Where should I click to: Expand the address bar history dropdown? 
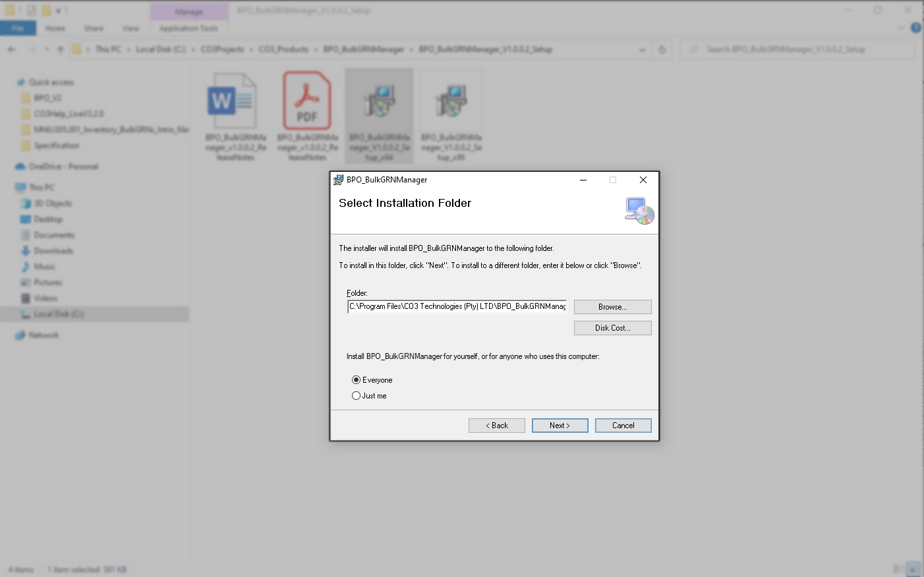[643, 49]
